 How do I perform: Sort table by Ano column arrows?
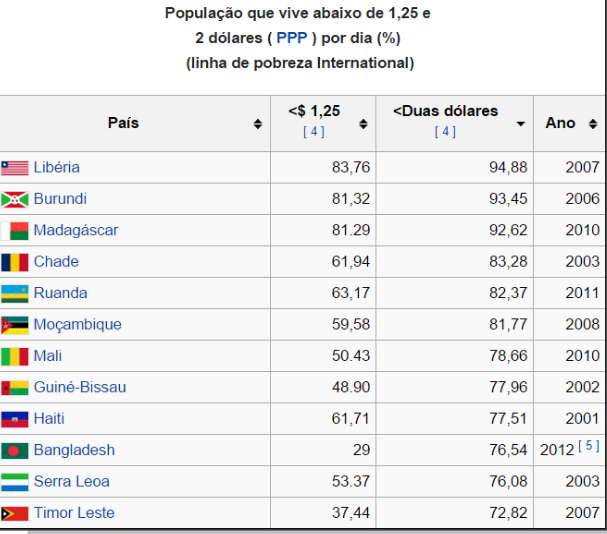[593, 124]
